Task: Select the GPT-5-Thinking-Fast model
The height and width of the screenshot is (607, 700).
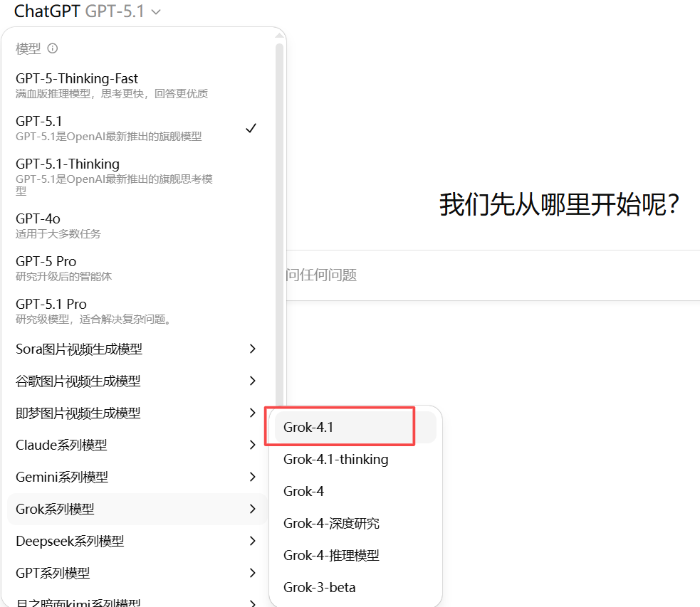Action: click(x=137, y=85)
